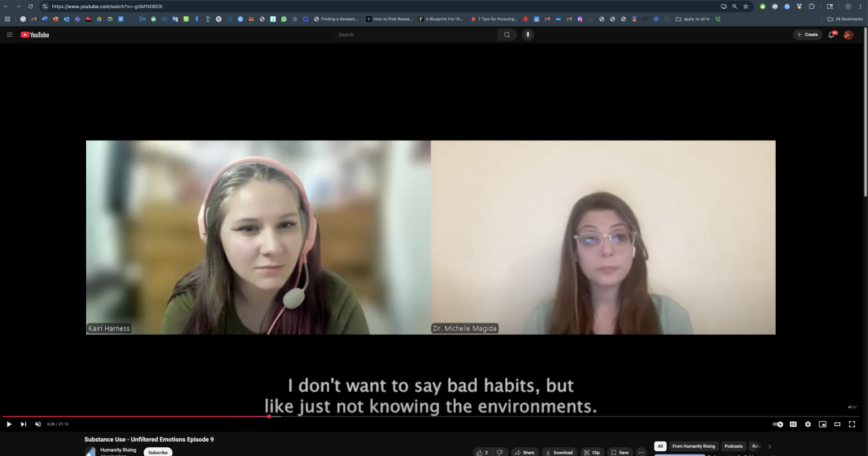
Task: Switch to theater mode
Action: [837, 424]
